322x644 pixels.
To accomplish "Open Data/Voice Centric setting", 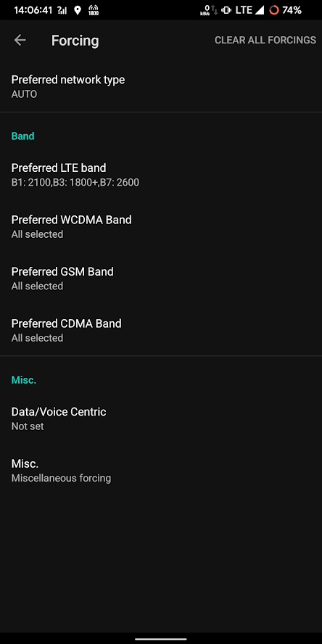I will [x=161, y=418].
